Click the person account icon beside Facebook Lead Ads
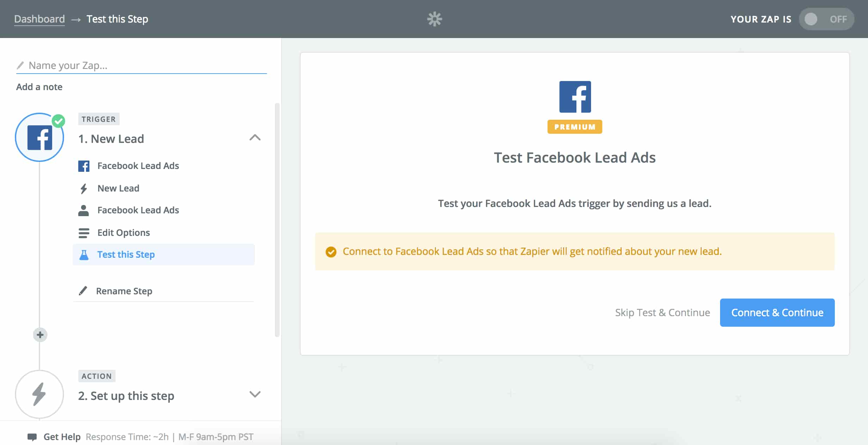 pos(83,211)
